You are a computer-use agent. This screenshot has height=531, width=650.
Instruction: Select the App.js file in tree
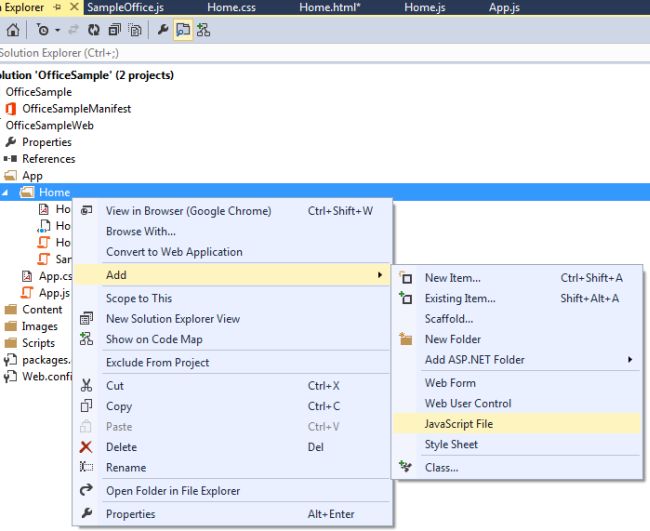(54, 293)
